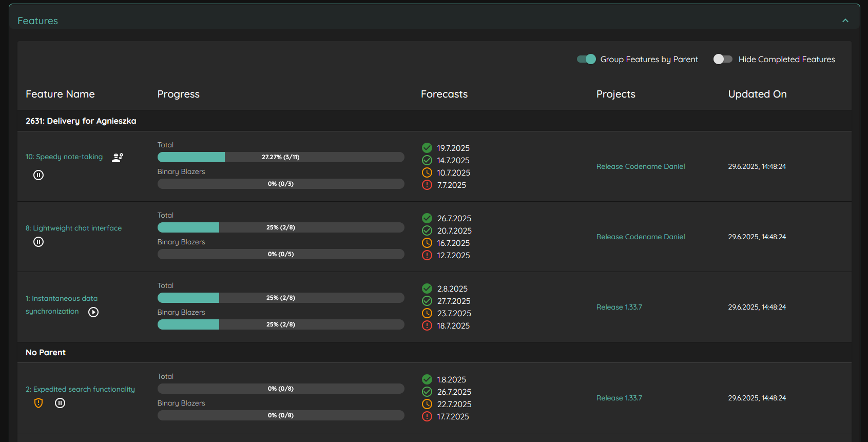Open feature 1: Instantaneous data synchronization
The height and width of the screenshot is (442, 868).
click(62, 305)
